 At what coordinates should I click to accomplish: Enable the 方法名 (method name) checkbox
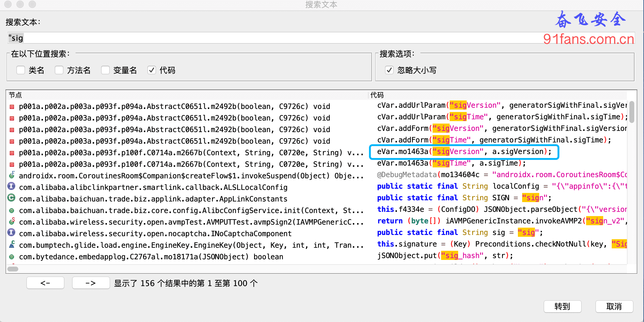(x=59, y=70)
